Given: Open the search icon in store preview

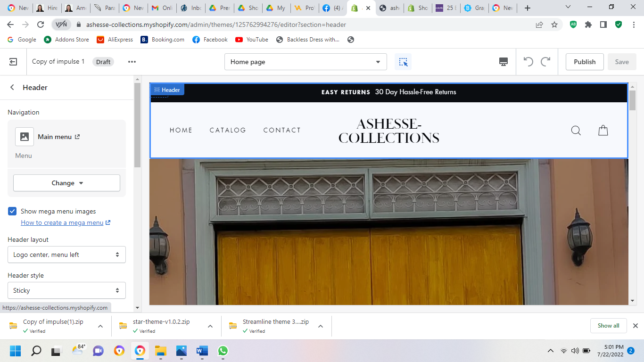Looking at the screenshot, I should [576, 131].
